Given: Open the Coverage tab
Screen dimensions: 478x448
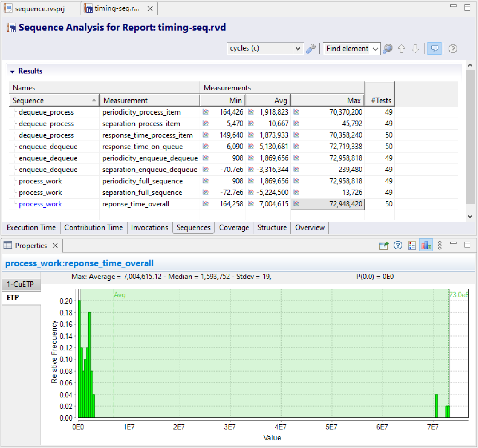Looking at the screenshot, I should click(x=234, y=228).
